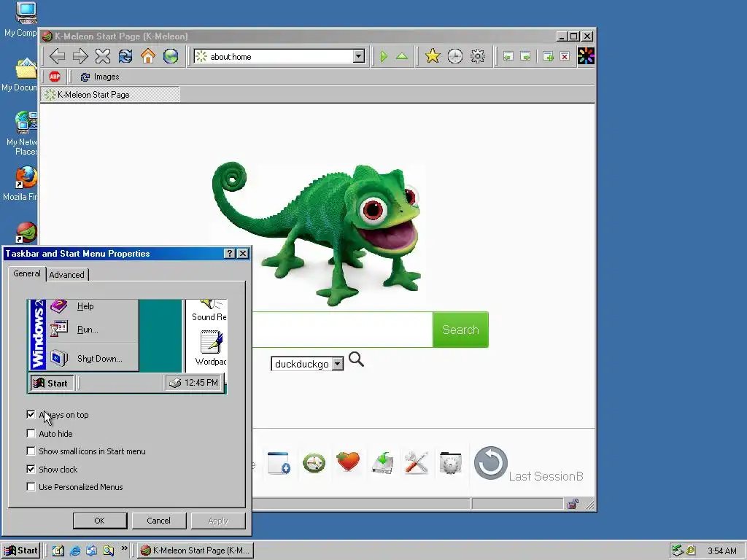Expand the about:home URL dropdown
This screenshot has width=747, height=560.
click(359, 56)
